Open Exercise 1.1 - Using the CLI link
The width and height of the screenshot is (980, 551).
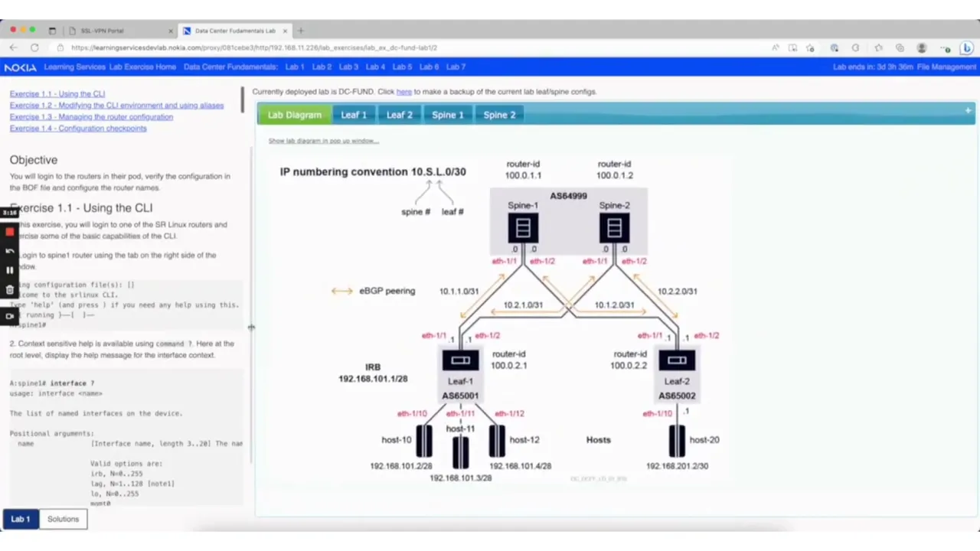point(57,94)
